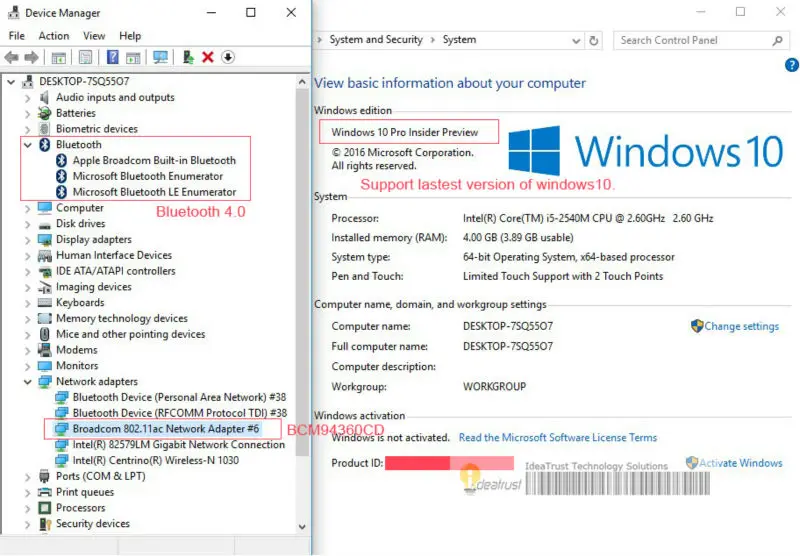Click the Security devices key icon
Viewport: 800px width, 556px height.
45,524
